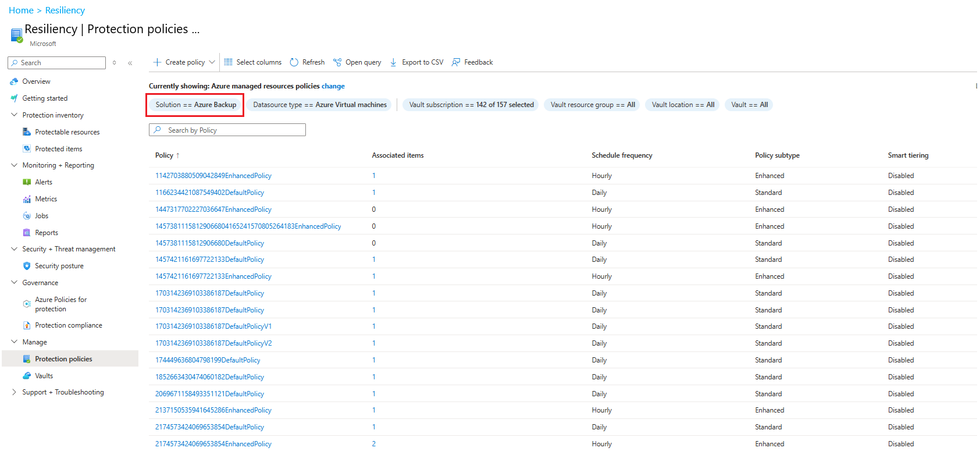This screenshot has width=980, height=462.
Task: Collapse the Protection inventory section
Action: coord(14,115)
